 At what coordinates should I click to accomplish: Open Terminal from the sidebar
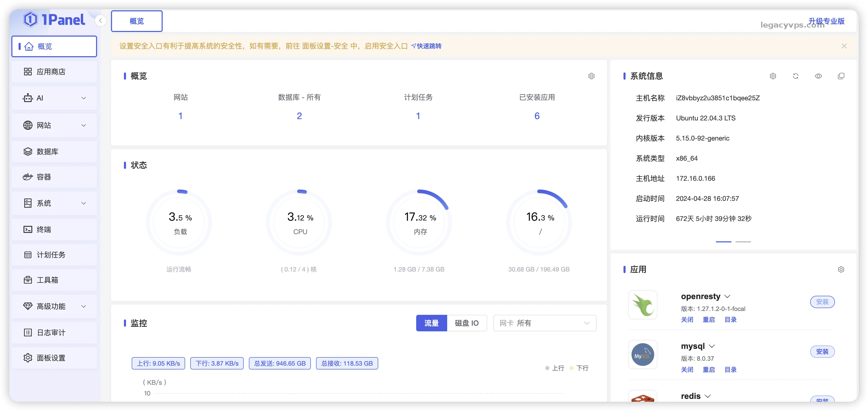pos(44,229)
